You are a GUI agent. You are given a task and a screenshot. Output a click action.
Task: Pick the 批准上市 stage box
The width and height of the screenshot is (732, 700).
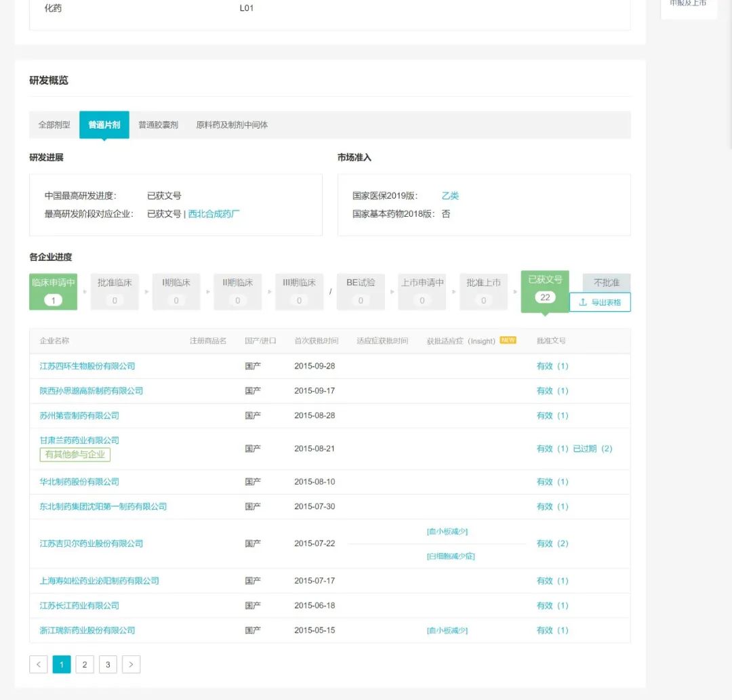point(484,291)
